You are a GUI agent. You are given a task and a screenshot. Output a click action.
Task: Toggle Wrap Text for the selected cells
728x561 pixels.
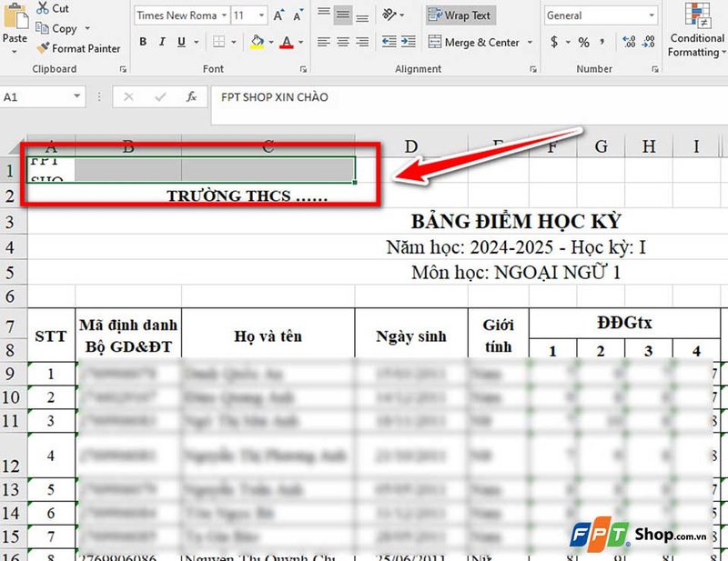[460, 15]
